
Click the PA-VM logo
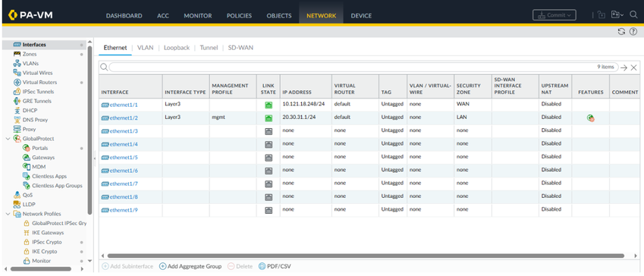click(30, 16)
